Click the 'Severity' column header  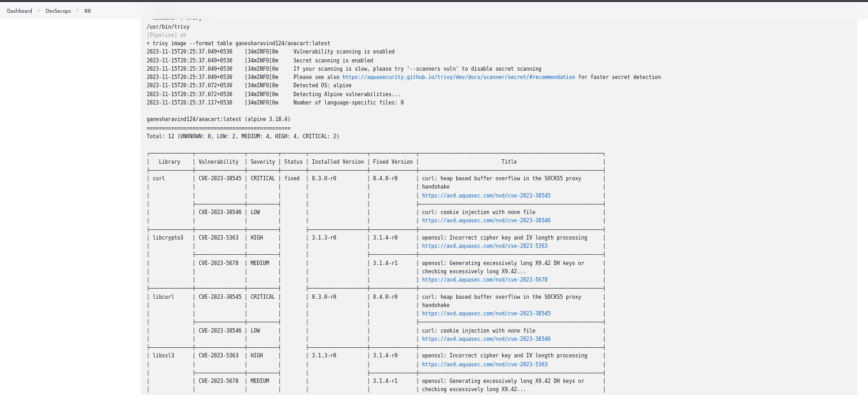(x=263, y=162)
